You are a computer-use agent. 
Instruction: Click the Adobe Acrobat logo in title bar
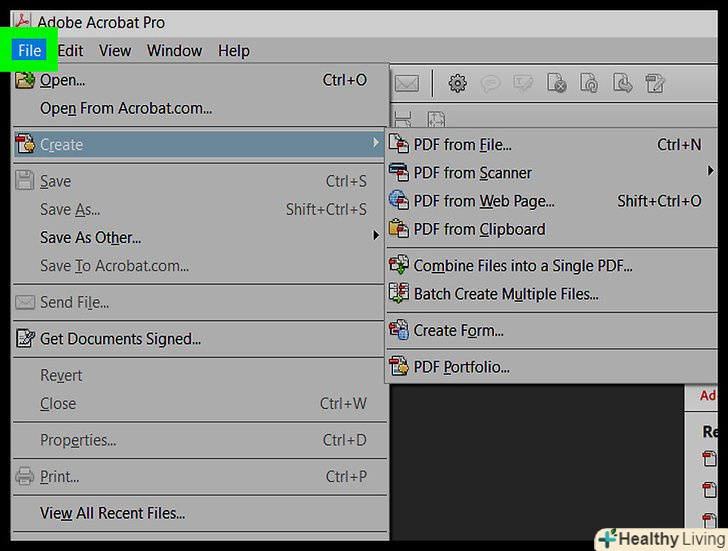click(22, 21)
